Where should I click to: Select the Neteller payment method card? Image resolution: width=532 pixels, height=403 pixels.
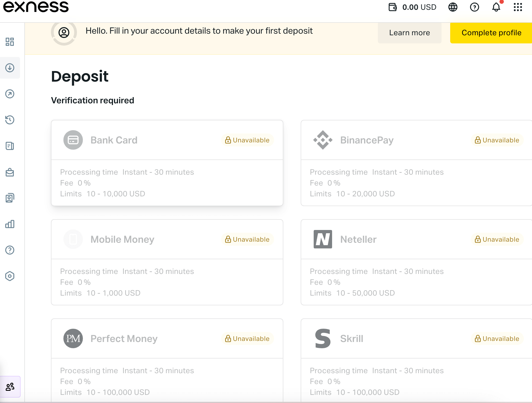click(416, 262)
